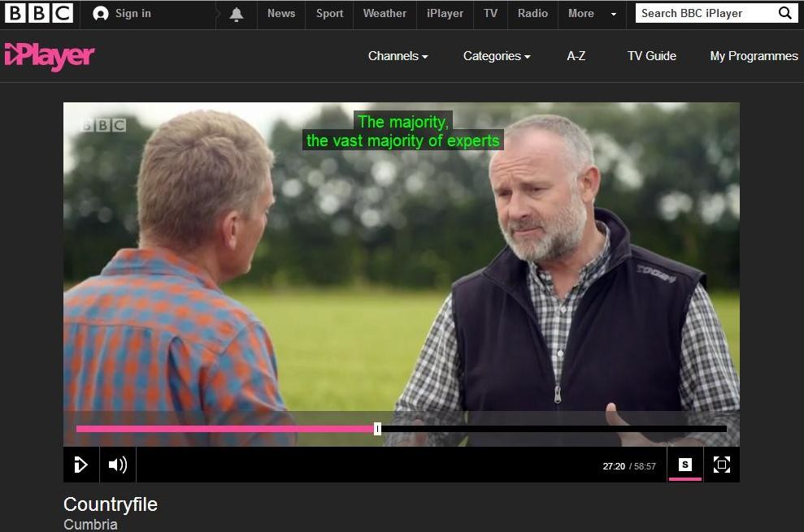Image resolution: width=804 pixels, height=532 pixels.
Task: Expand the Categories dropdown menu
Action: tap(496, 56)
